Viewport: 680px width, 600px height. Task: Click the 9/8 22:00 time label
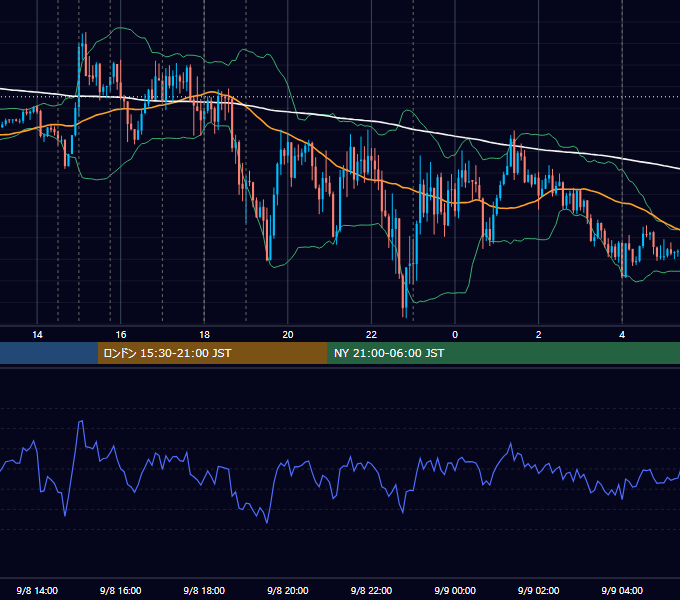point(371,590)
